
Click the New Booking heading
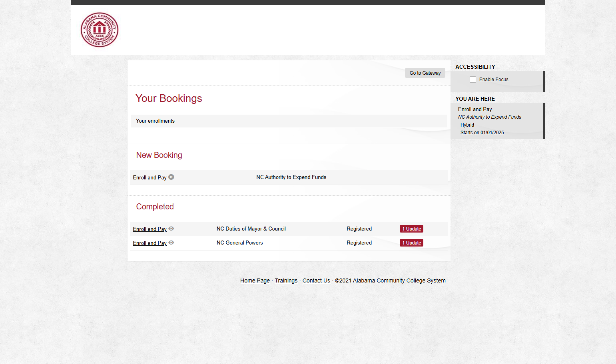159,155
